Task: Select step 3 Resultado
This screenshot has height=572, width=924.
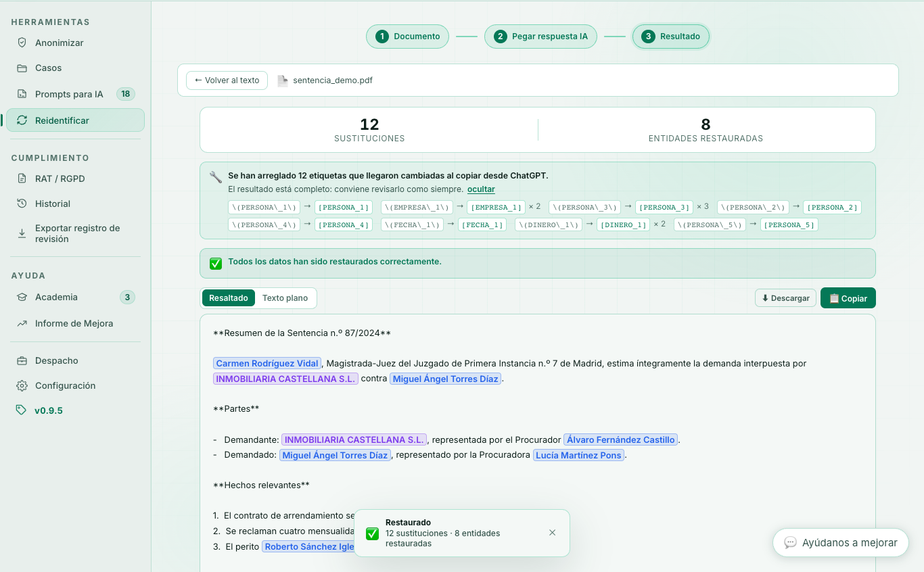Action: [671, 37]
